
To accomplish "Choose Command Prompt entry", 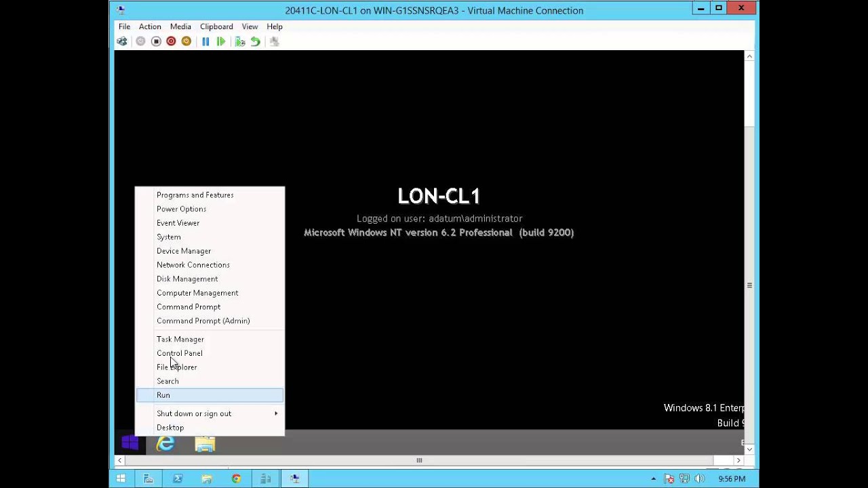I will [210, 307].
